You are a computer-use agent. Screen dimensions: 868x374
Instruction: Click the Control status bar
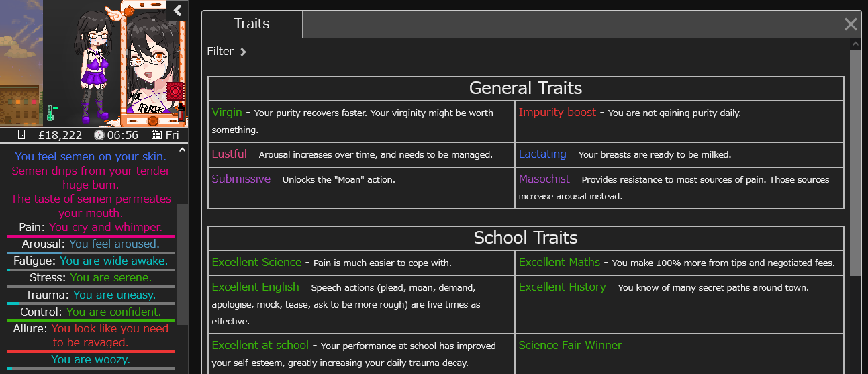(x=91, y=320)
